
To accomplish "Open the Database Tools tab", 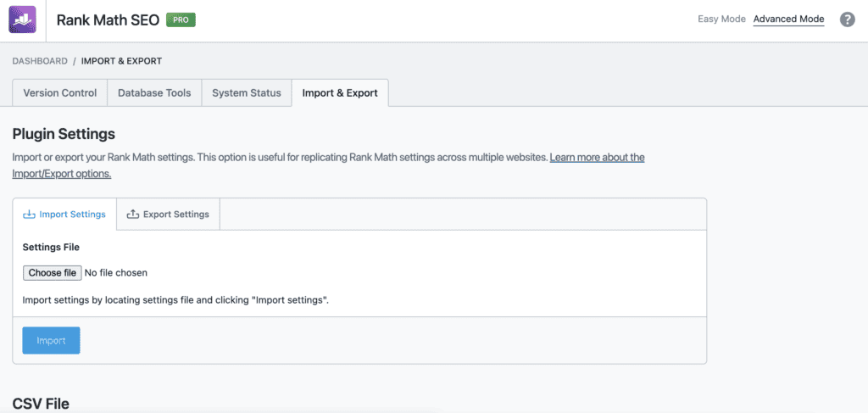I will [154, 93].
